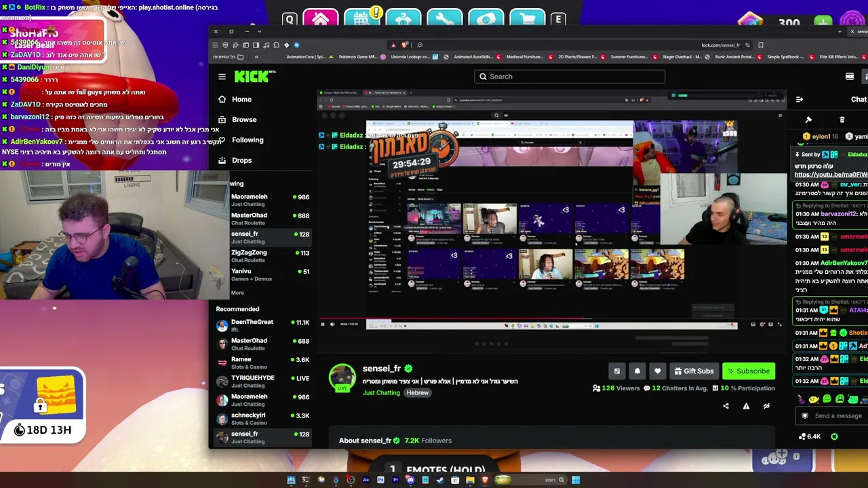The height and width of the screenshot is (488, 868).
Task: Open Adobe After Effects from taskbar
Action: pos(366,480)
